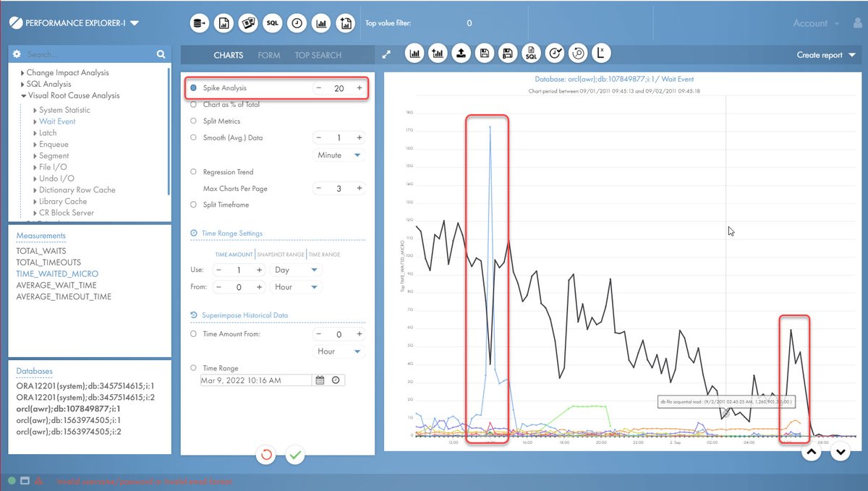Click the window icon in status bar
Screen dimensions: 868x491
tap(25, 481)
